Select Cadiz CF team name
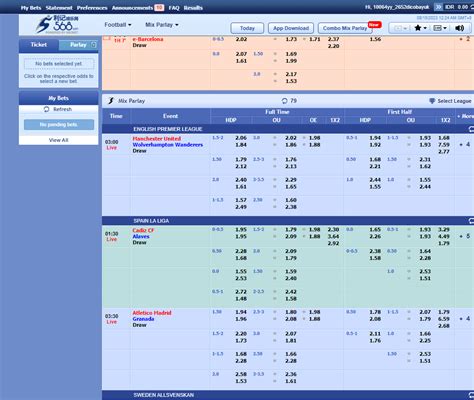The width and height of the screenshot is (474, 400). tap(143, 230)
